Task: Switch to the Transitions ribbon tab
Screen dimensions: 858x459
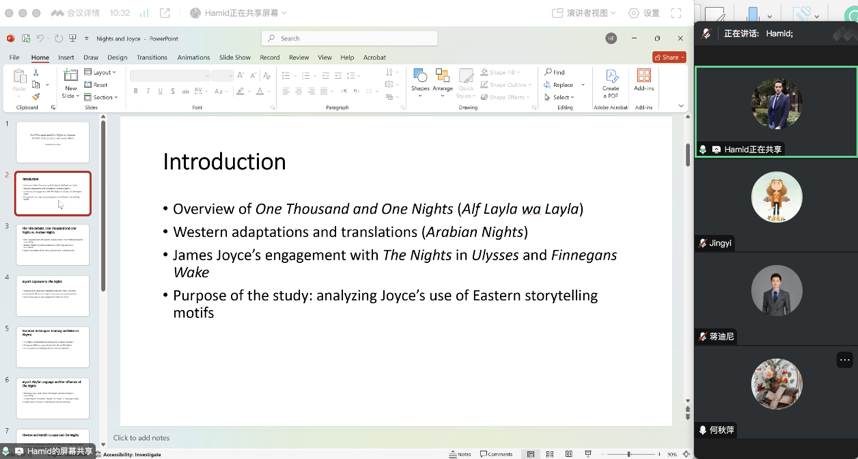Action: (152, 57)
